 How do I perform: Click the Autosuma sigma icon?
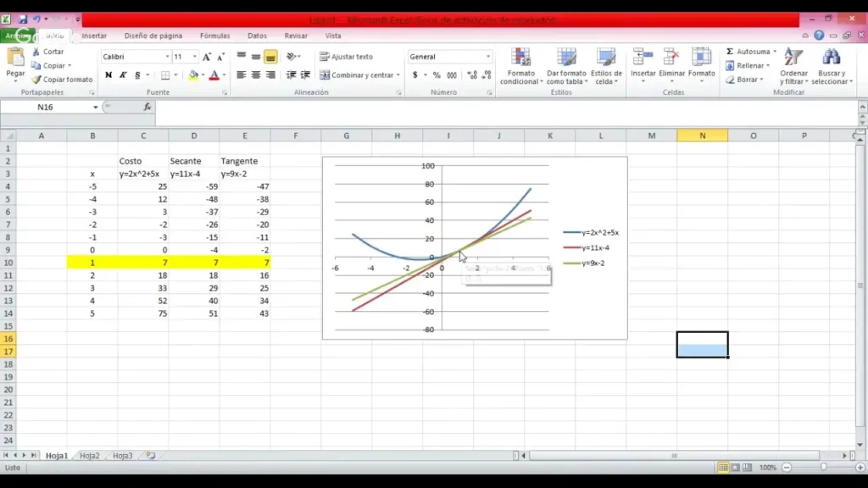click(x=730, y=52)
